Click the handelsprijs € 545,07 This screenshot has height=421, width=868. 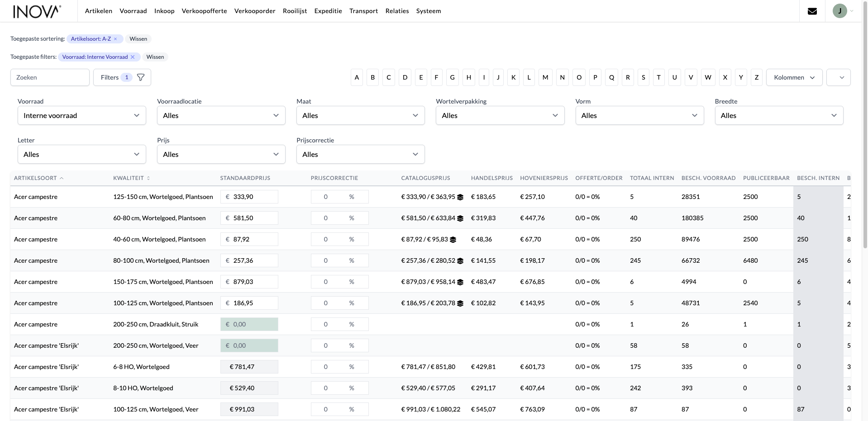[483, 409]
